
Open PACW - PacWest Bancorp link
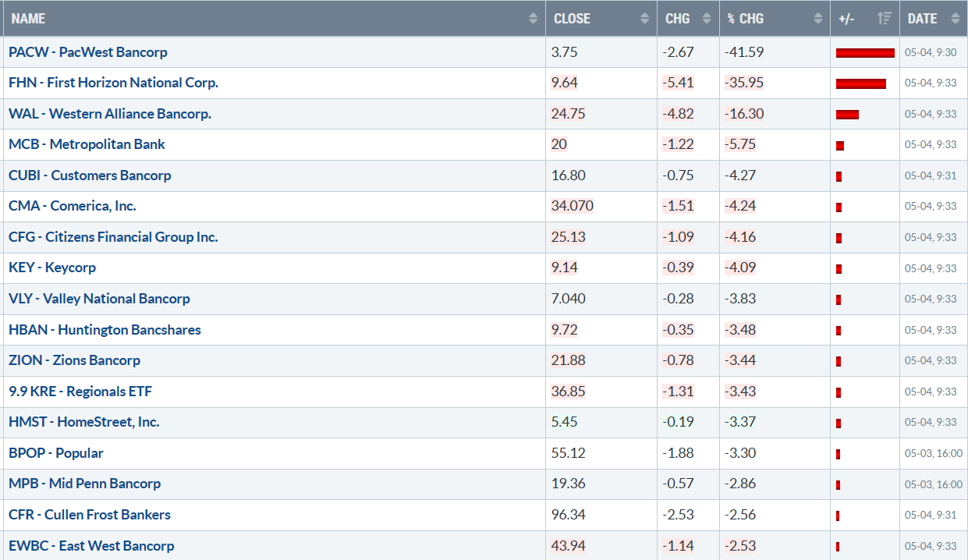coord(88,52)
